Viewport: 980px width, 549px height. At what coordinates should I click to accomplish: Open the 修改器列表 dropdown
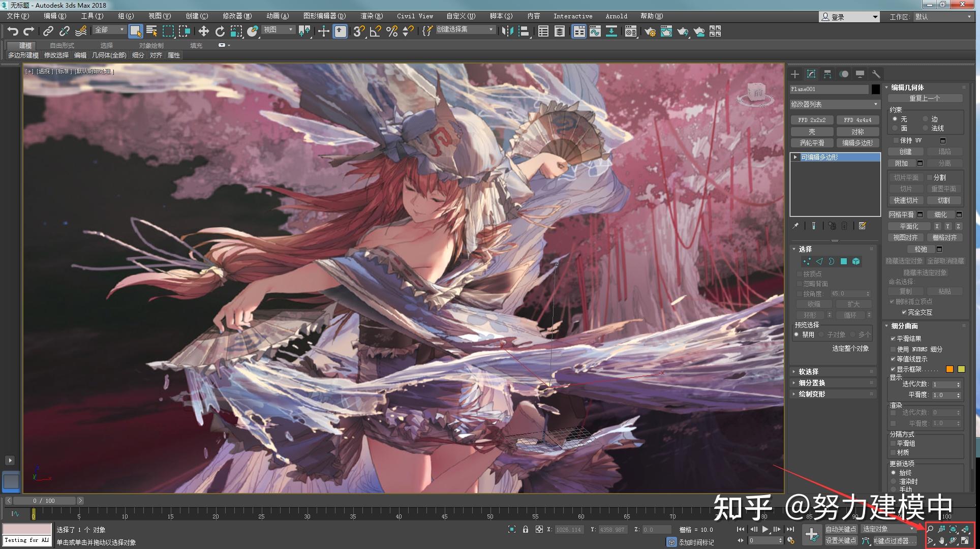click(x=834, y=104)
